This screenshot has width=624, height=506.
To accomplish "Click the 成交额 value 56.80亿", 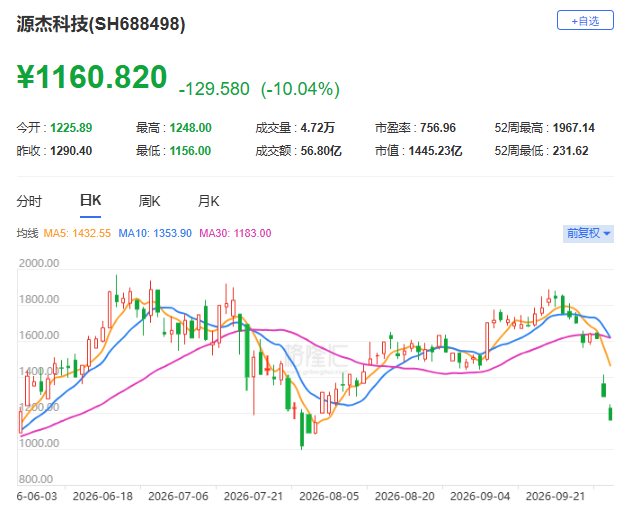I will click(321, 151).
